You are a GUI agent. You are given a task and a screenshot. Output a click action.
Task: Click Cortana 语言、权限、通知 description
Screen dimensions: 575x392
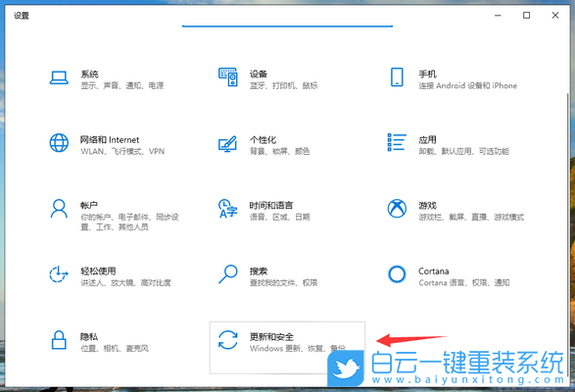coord(464,282)
